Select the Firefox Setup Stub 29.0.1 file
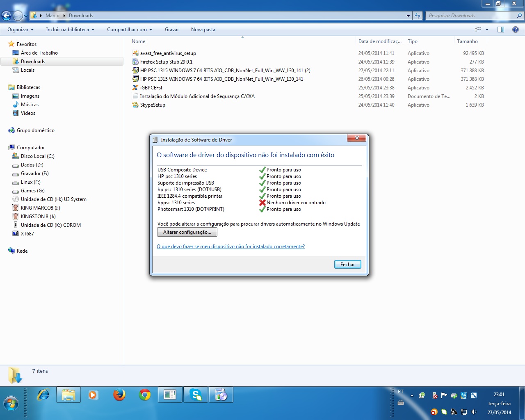 166,62
